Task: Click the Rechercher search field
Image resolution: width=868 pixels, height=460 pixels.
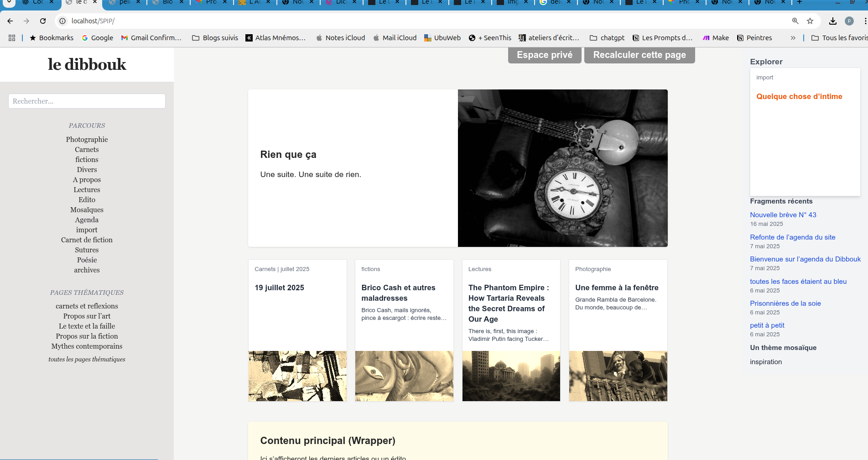Action: [x=87, y=101]
